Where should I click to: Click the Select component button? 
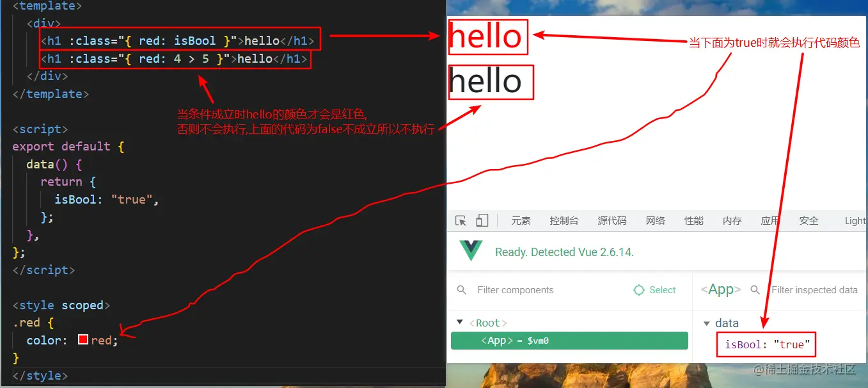pyautogui.click(x=654, y=290)
